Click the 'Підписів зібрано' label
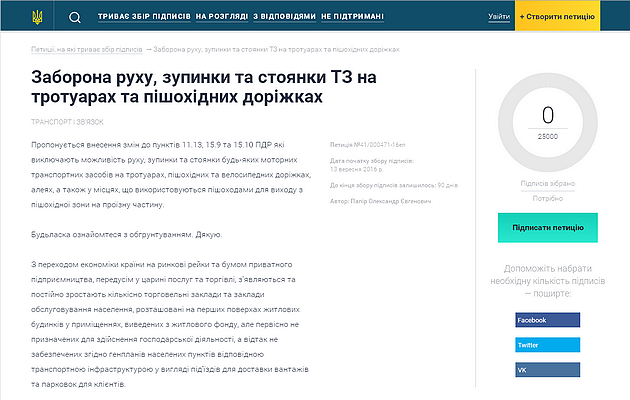 548,184
